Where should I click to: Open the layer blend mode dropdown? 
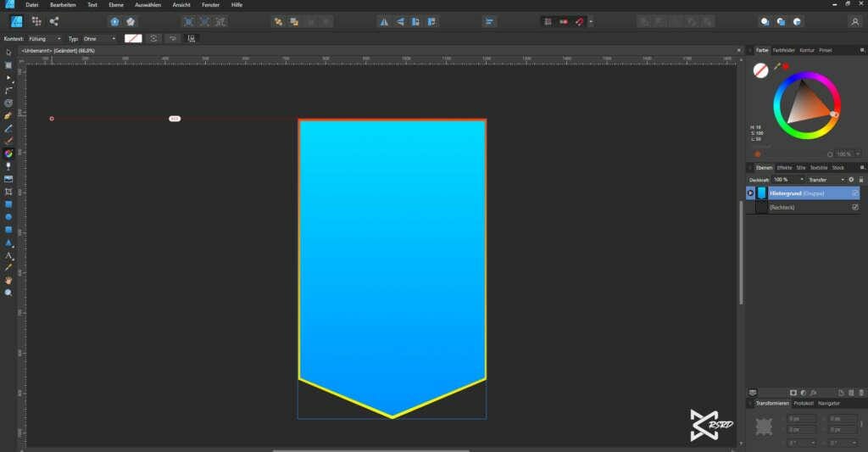point(825,180)
